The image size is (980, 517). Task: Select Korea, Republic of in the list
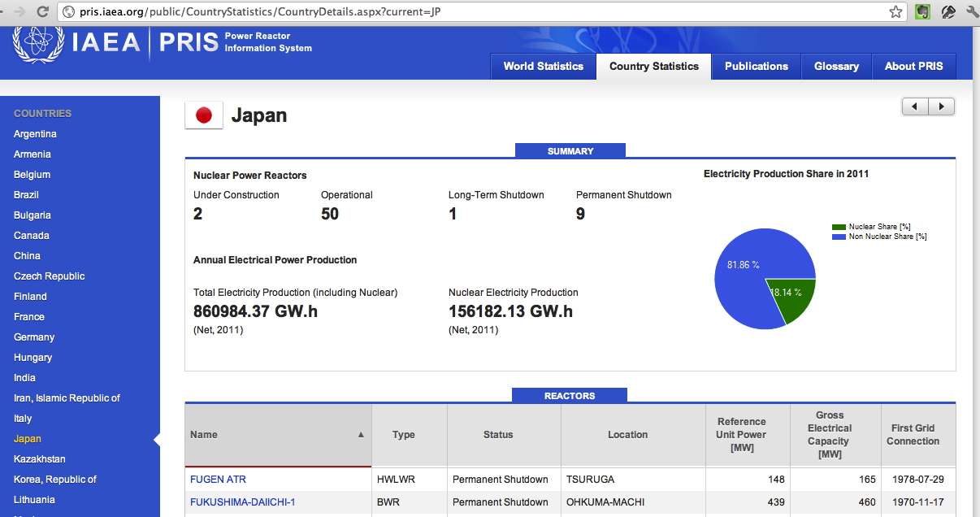click(x=55, y=480)
